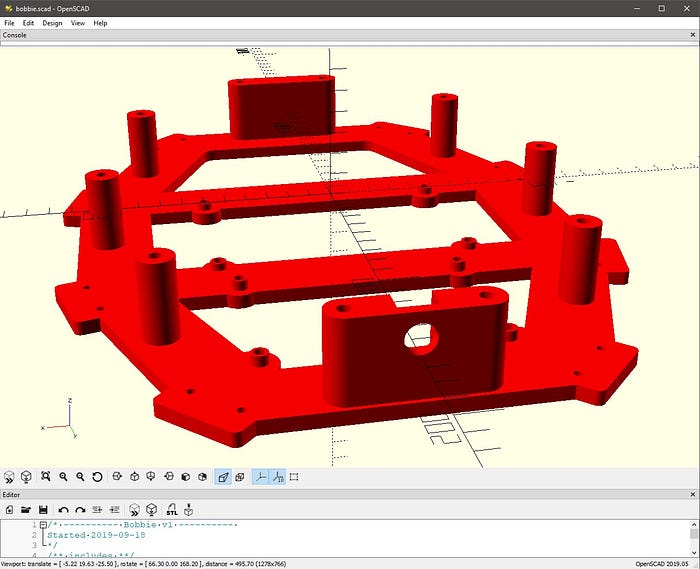The image size is (700, 569).
Task: Click the Render icon in the viewer toolbar
Action: point(26,477)
